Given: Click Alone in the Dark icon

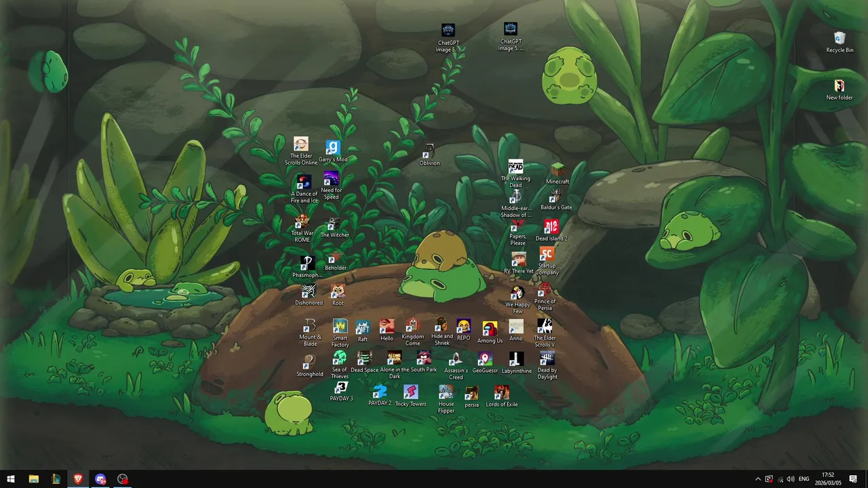Looking at the screenshot, I should point(394,365).
